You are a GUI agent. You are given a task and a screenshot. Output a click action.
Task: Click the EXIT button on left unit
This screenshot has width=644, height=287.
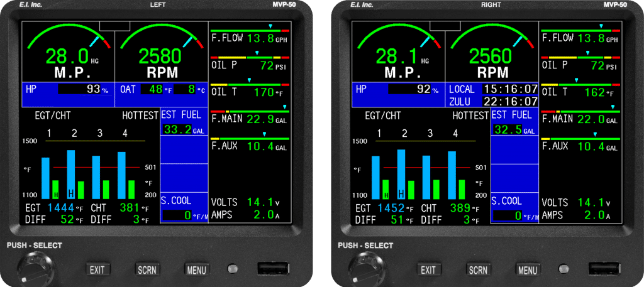coord(97,270)
